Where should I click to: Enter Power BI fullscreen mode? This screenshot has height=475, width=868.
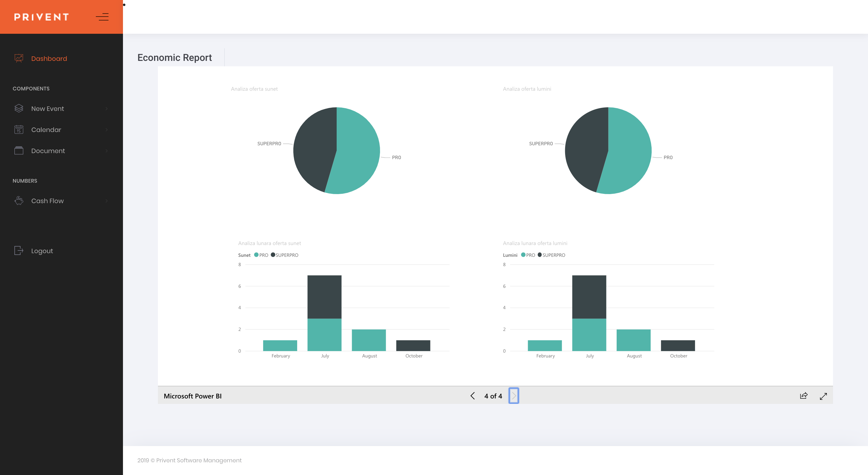coord(823,396)
